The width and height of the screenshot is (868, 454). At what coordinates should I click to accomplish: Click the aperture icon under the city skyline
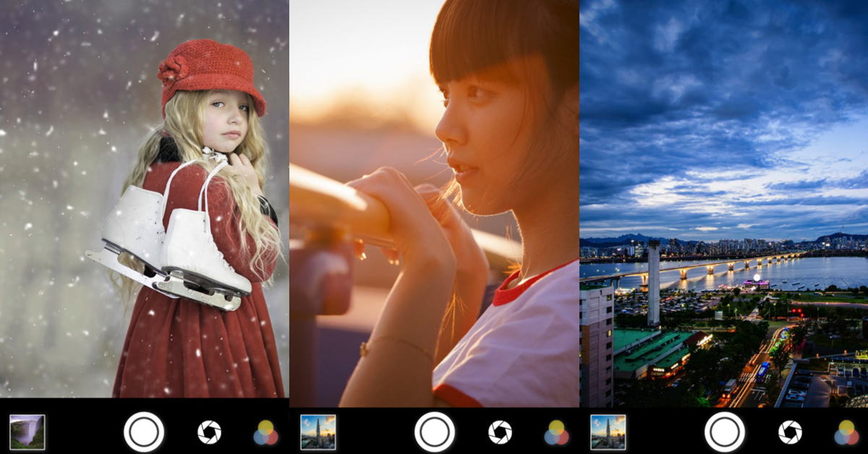point(790,432)
